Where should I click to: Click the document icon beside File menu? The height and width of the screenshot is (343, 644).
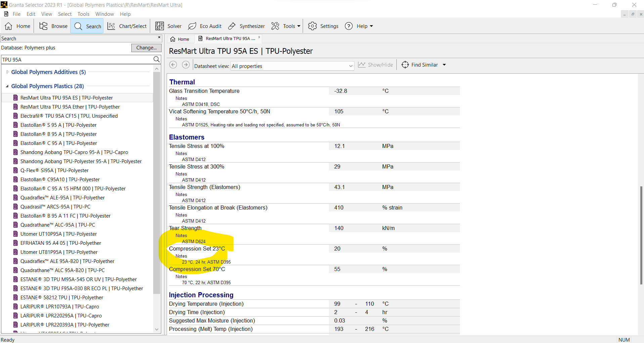pyautogui.click(x=6, y=14)
